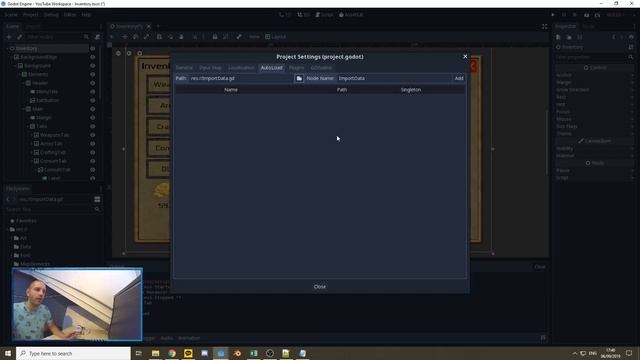
Task: Attach a script using the script icon
Action: point(97,37)
